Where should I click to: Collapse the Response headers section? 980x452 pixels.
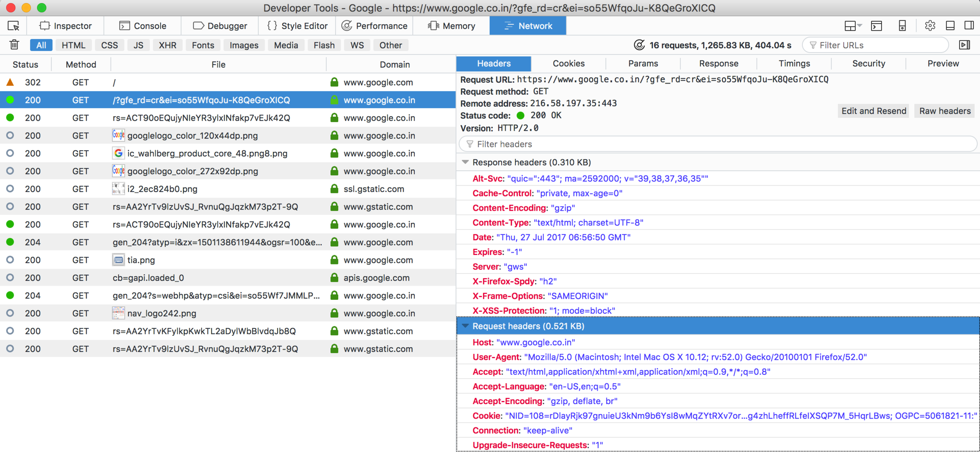click(465, 162)
